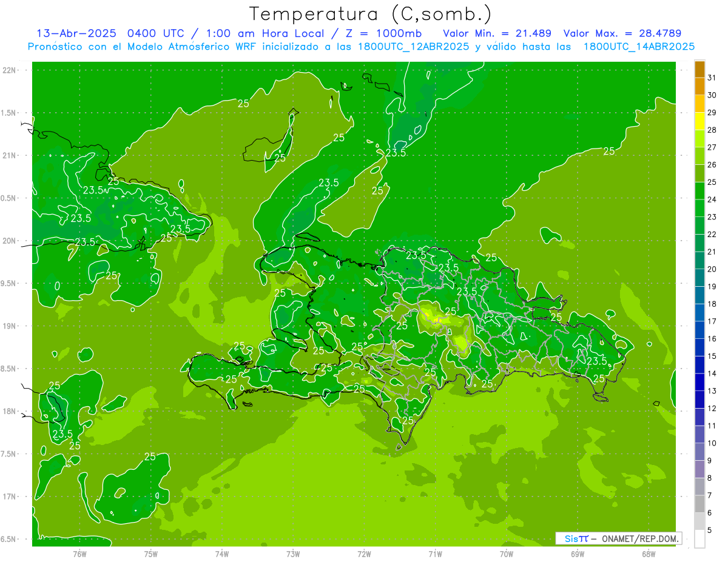
Task: Click the title 'Temperatura (C,somb.)'
Action: click(370, 14)
